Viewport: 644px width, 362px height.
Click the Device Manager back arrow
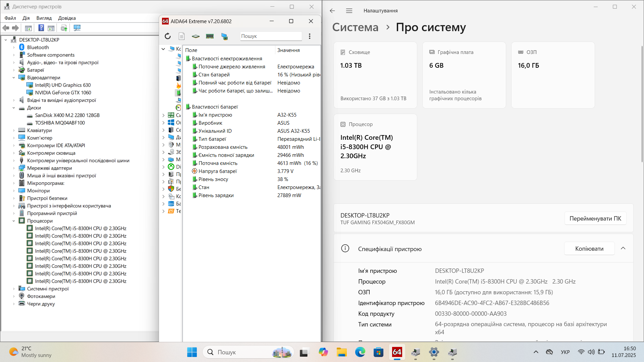click(6, 28)
